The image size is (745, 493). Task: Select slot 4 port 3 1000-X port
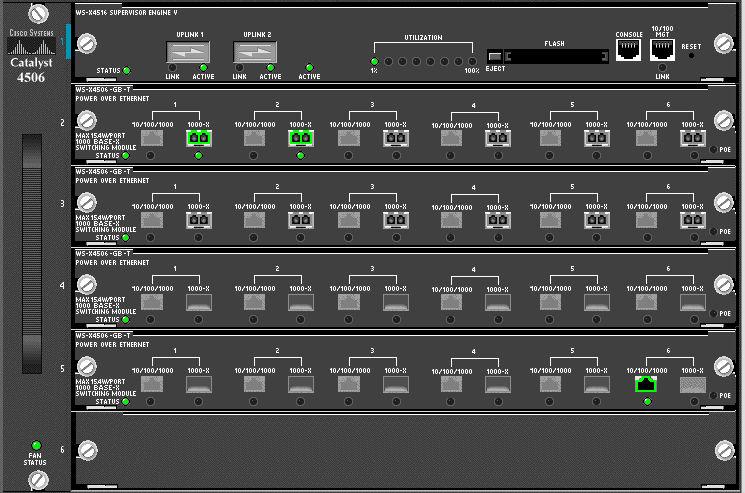(396, 303)
